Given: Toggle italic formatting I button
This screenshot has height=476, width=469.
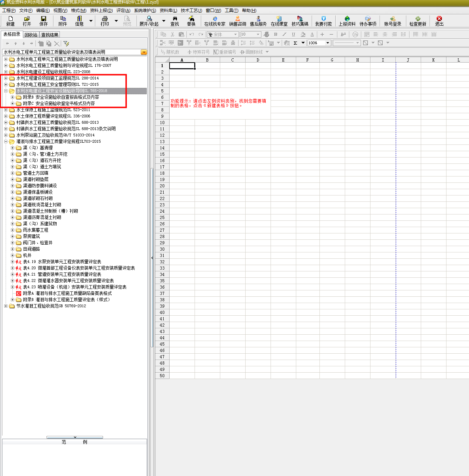Looking at the screenshot, I should (x=284, y=34).
